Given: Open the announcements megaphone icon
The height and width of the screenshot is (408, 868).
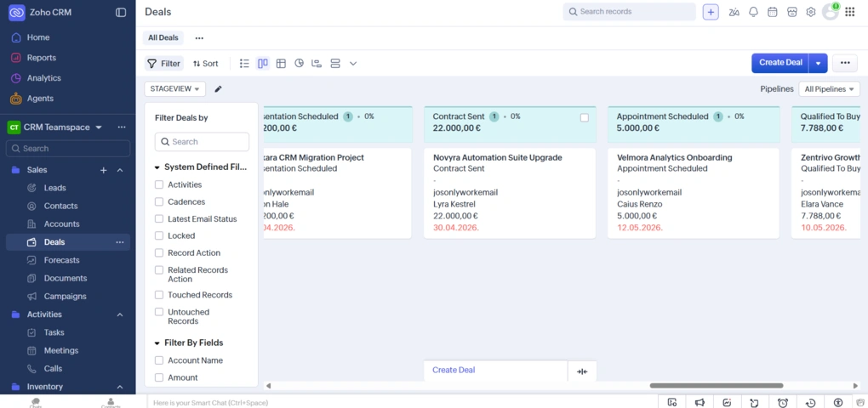Looking at the screenshot, I should 700,402.
